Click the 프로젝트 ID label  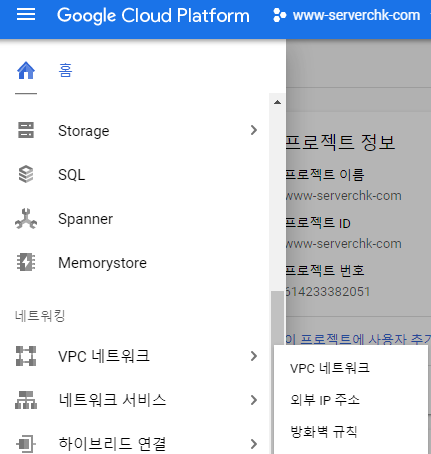coord(318,223)
